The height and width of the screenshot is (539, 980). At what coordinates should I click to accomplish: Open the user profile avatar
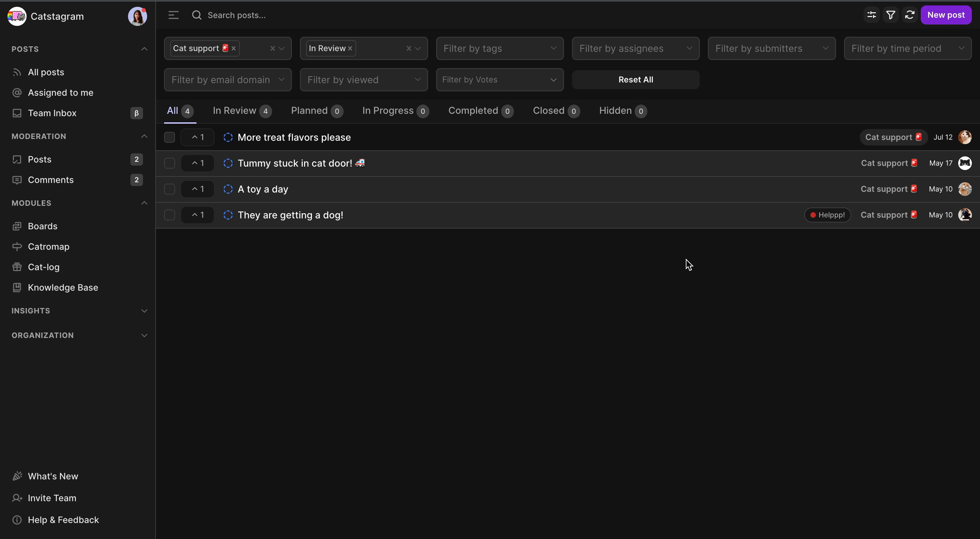137,16
